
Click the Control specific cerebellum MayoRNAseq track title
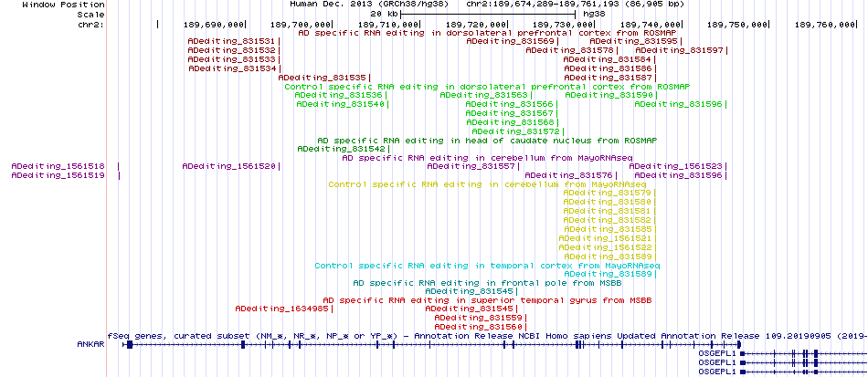coord(487,184)
